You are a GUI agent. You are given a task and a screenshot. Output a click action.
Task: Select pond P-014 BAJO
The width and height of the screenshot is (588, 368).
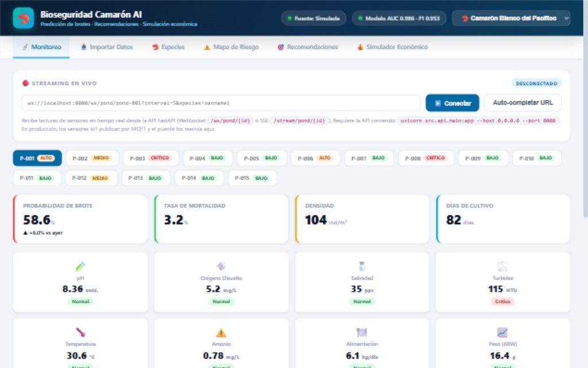[x=199, y=178]
